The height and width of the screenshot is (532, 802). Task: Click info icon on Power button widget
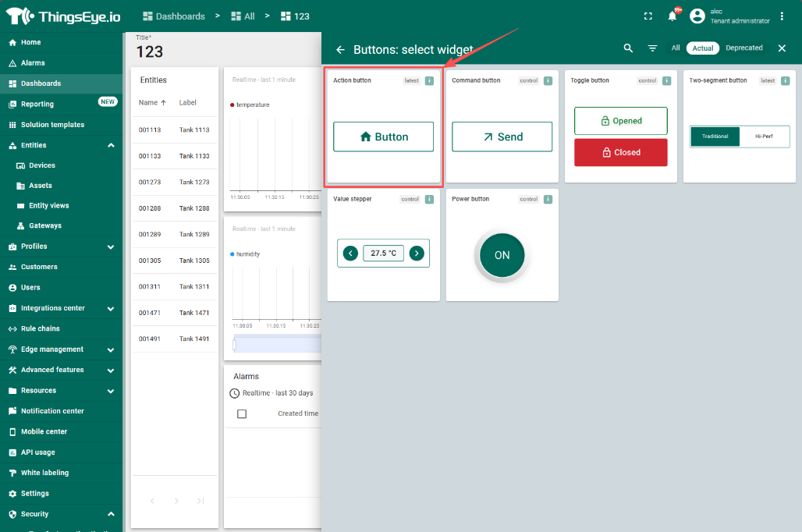tap(548, 199)
